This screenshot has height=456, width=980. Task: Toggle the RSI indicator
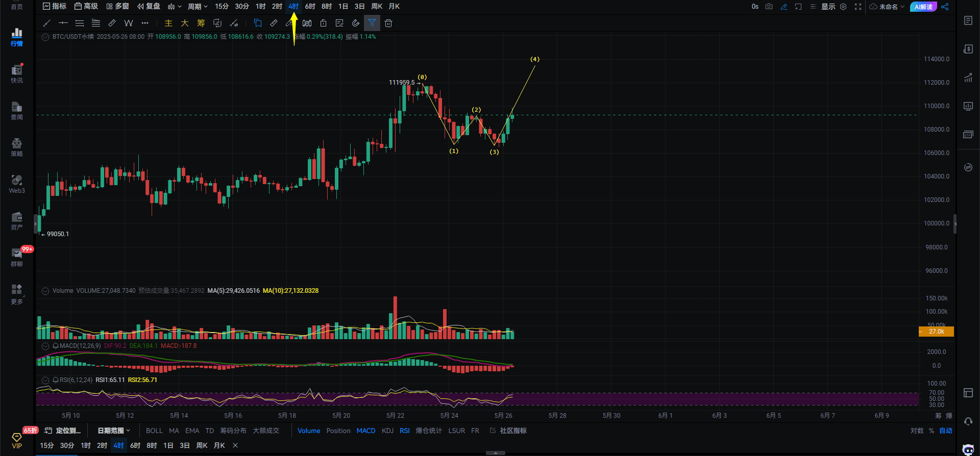point(405,430)
